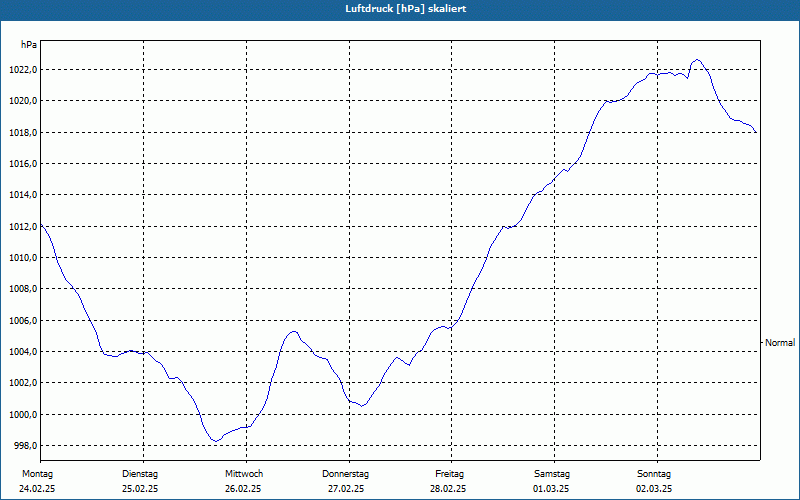Image resolution: width=800 pixels, height=500 pixels.
Task: Click the 'Mittwoch' day label
Action: [x=244, y=474]
